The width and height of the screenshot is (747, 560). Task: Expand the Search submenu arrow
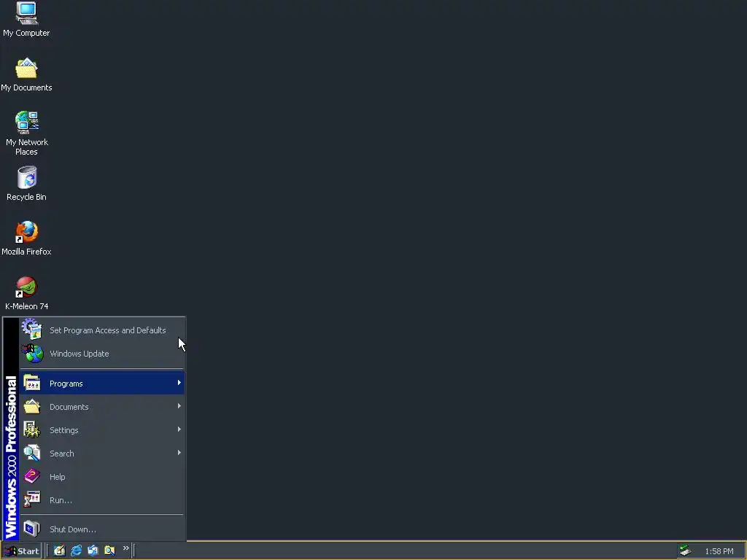click(179, 453)
